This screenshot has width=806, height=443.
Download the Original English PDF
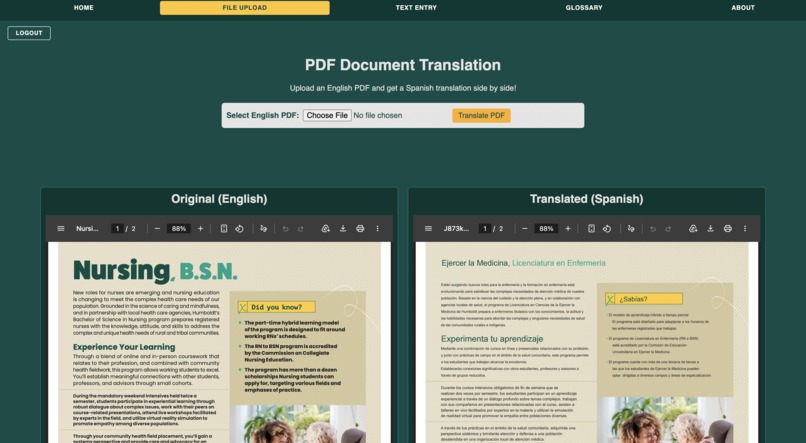[343, 229]
